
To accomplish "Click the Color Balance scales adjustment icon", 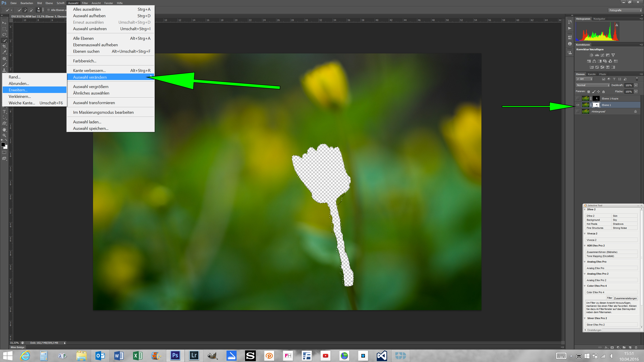I will pyautogui.click(x=594, y=61).
